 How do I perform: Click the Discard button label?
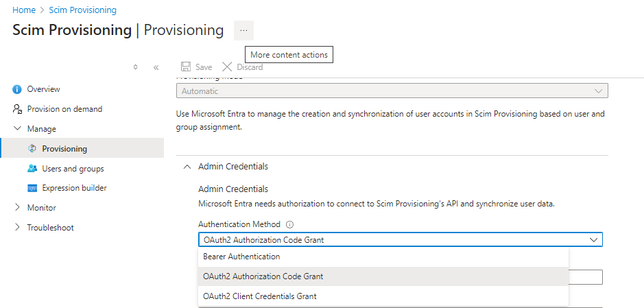click(x=250, y=67)
